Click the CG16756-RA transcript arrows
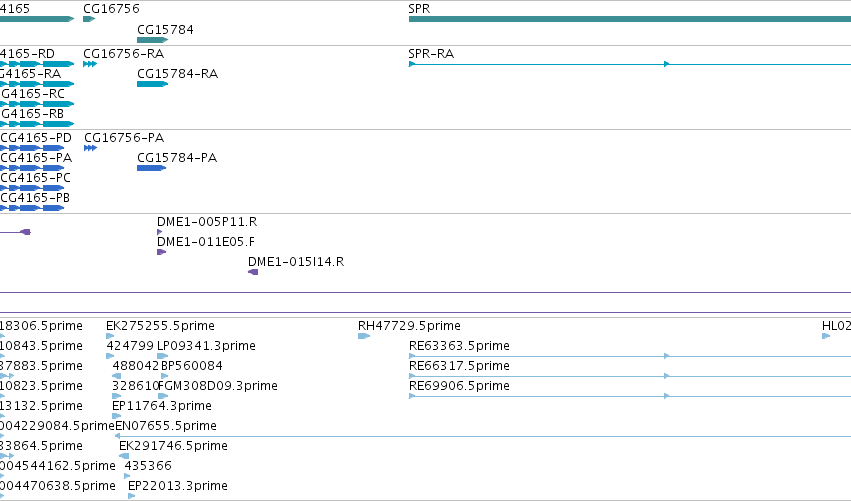Viewport: 851px width, 501px height. pos(90,64)
